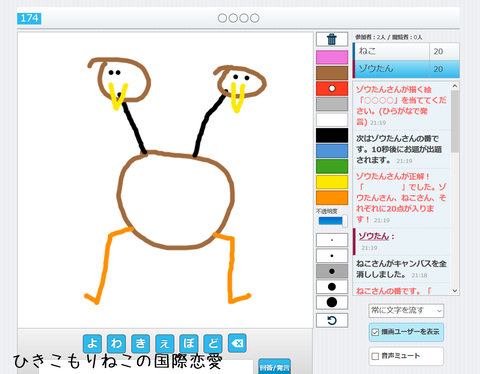This screenshot has height=374, width=480.
Task: Select the medium brush size
Action: click(332, 271)
